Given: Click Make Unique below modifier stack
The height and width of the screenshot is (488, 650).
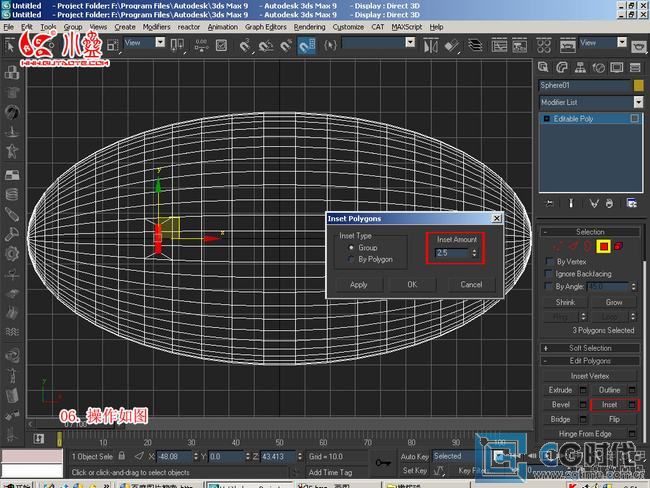Looking at the screenshot, I should pos(594,204).
